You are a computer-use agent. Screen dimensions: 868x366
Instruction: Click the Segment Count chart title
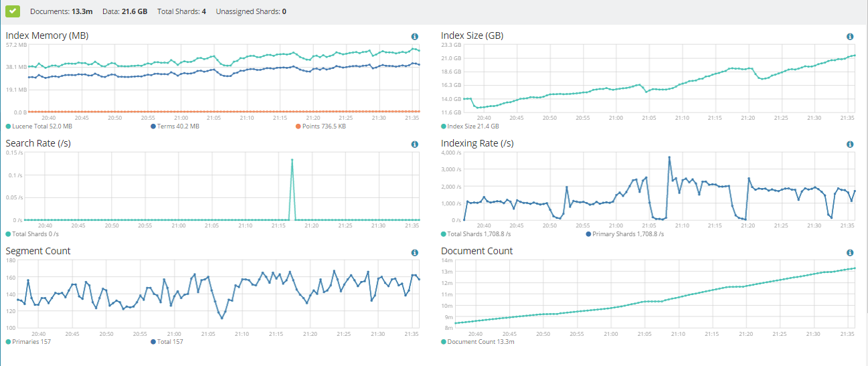click(38, 251)
